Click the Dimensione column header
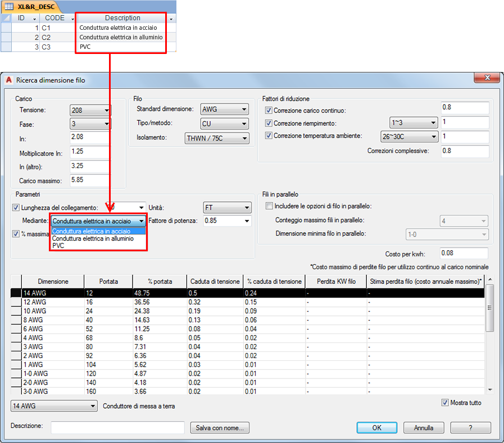 pyautogui.click(x=53, y=282)
